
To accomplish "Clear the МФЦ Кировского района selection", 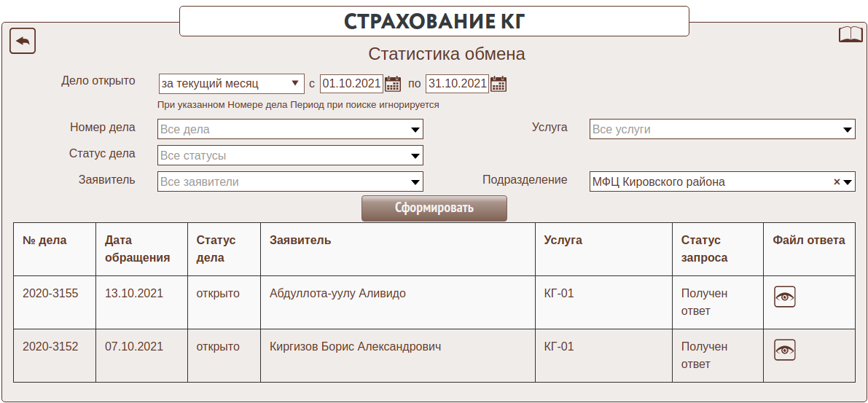I will click(837, 182).
